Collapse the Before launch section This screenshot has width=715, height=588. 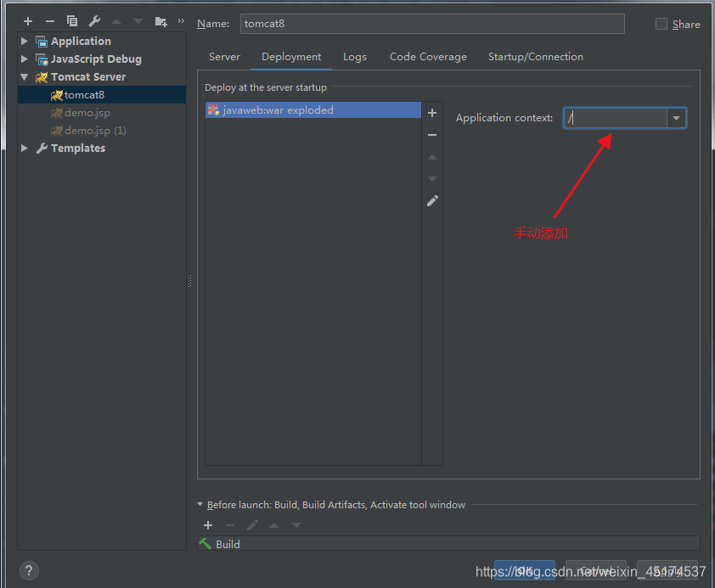(200, 505)
